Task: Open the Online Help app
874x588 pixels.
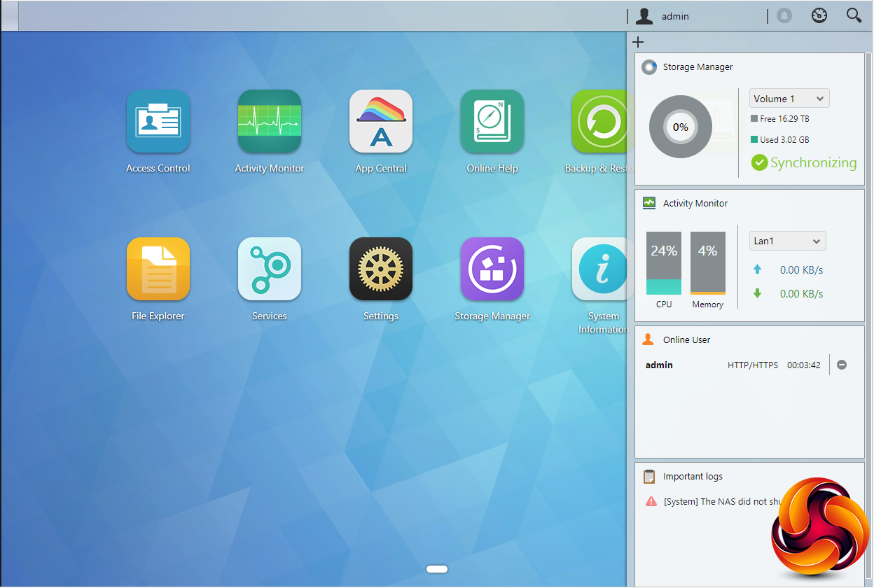Action: (x=492, y=121)
